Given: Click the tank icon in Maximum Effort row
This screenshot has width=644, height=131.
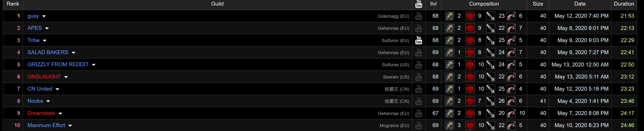Looking at the screenshot, I should [449, 125].
